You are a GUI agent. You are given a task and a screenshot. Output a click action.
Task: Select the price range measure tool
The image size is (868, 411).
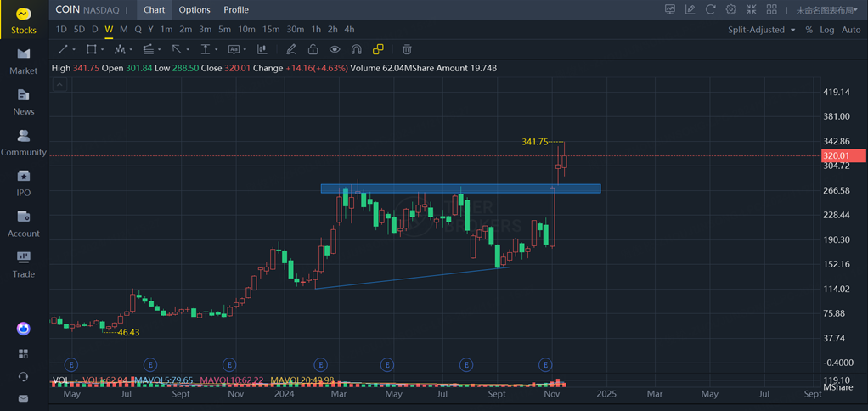click(x=205, y=50)
